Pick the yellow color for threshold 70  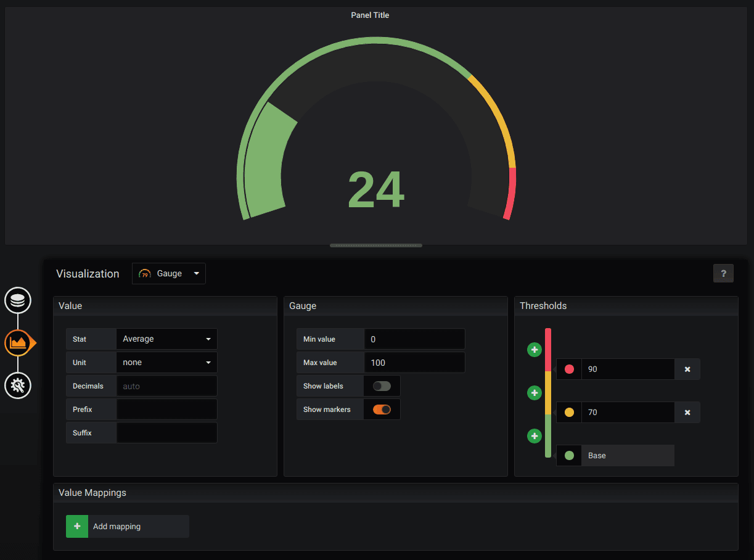(569, 413)
